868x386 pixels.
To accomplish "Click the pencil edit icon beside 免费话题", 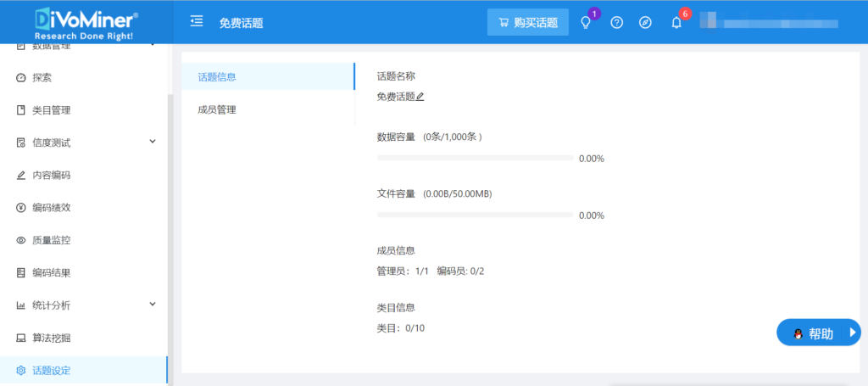I will tap(420, 97).
